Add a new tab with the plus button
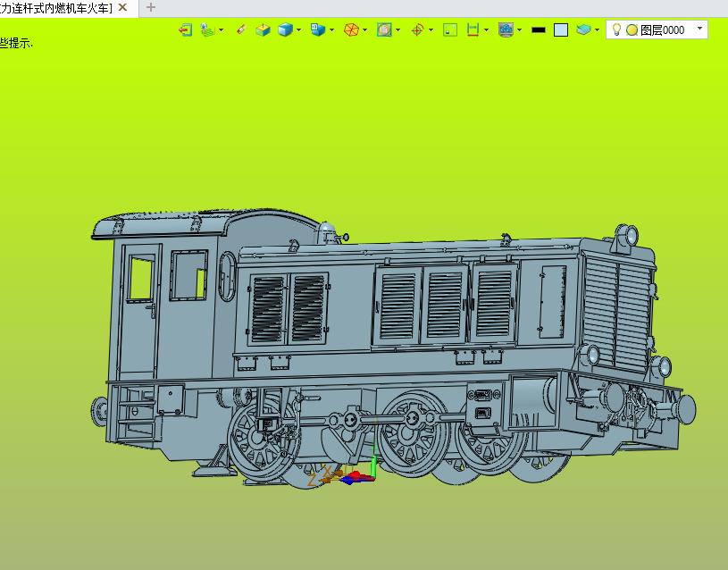 coord(150,7)
